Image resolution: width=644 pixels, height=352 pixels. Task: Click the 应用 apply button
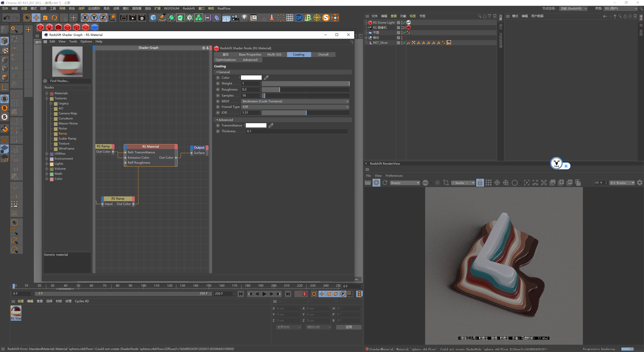349,327
